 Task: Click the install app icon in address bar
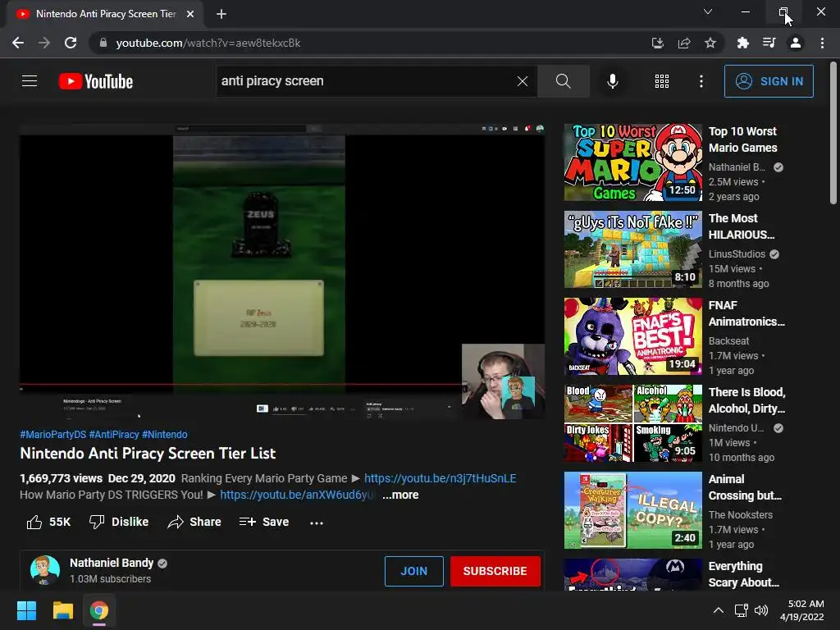click(x=657, y=43)
